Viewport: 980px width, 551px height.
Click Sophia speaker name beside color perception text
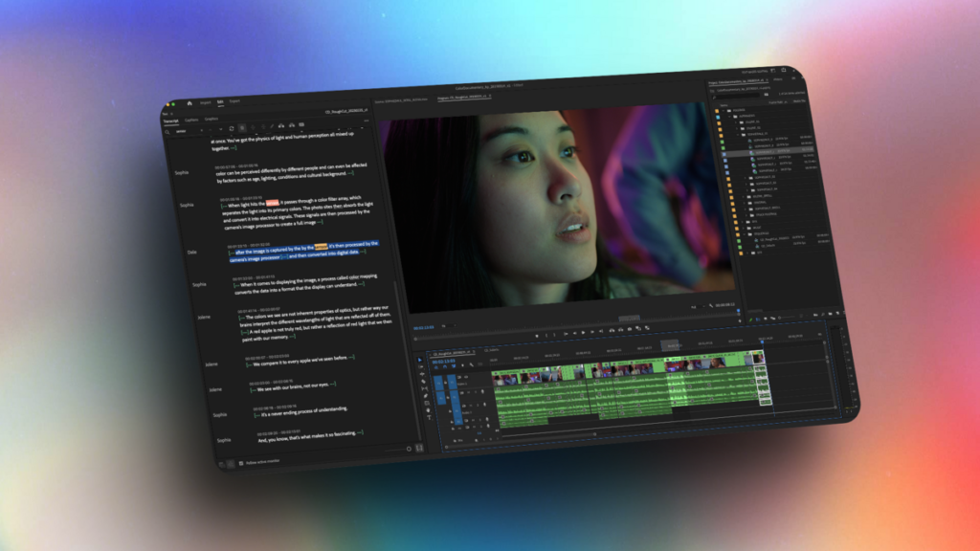point(182,172)
